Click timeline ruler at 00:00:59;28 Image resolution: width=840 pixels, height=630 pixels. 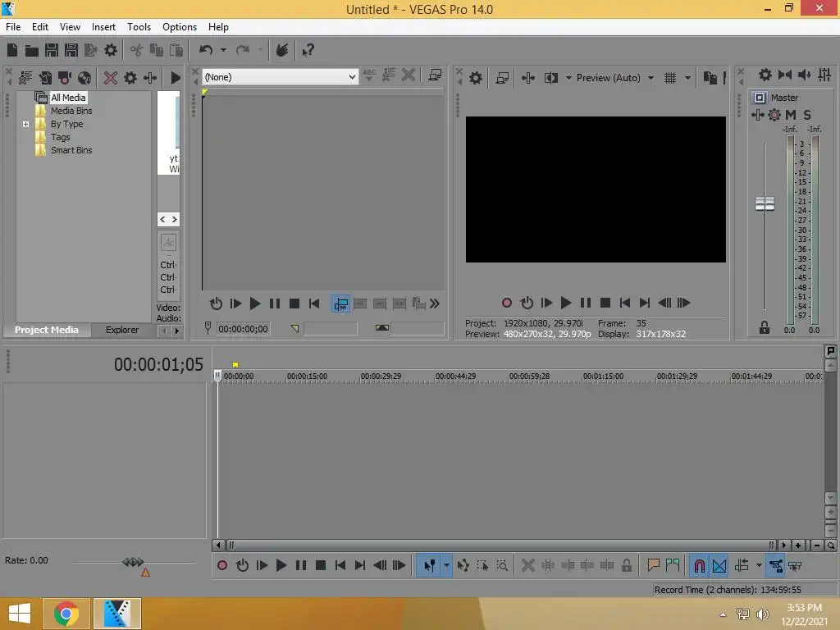(x=529, y=376)
